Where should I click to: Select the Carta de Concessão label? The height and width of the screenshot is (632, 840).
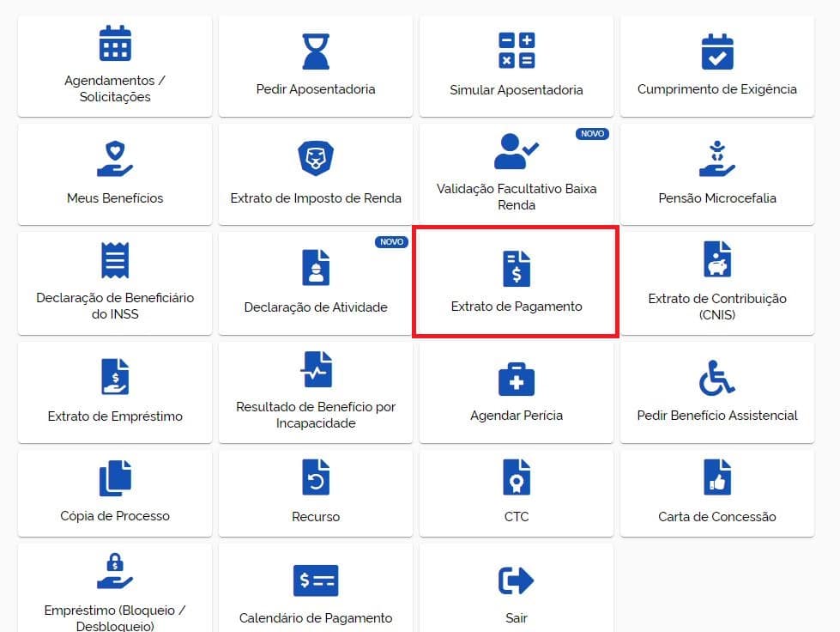click(x=717, y=517)
